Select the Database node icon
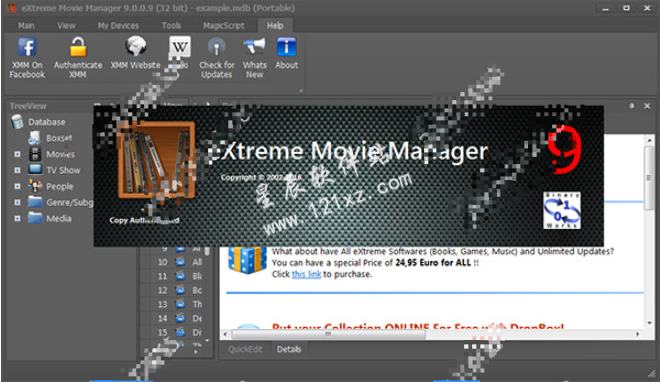This screenshot has width=660, height=382. coord(17,122)
